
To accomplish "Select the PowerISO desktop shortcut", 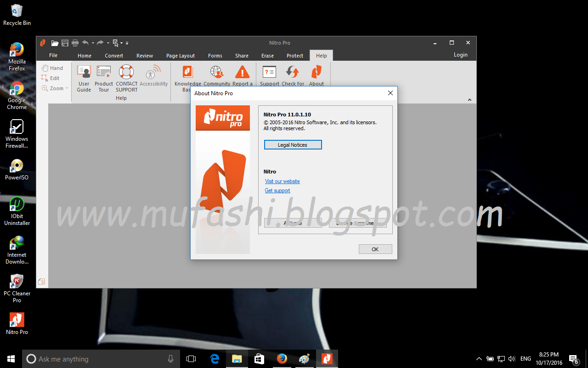I will coord(17,170).
